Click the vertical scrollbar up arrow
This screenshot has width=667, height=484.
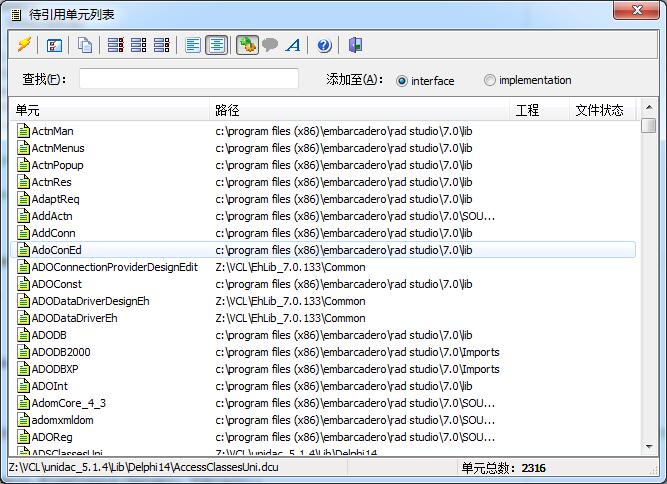pos(648,110)
